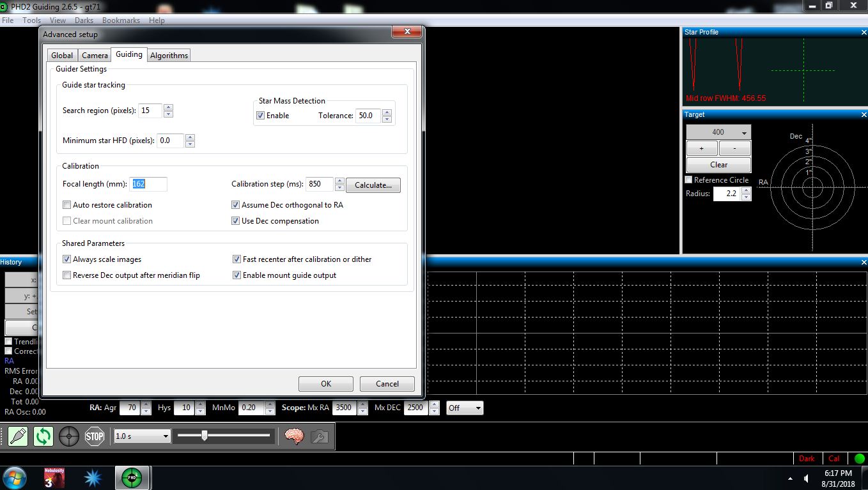Click the crosshair guide icon
The image size is (868, 490).
click(69, 436)
